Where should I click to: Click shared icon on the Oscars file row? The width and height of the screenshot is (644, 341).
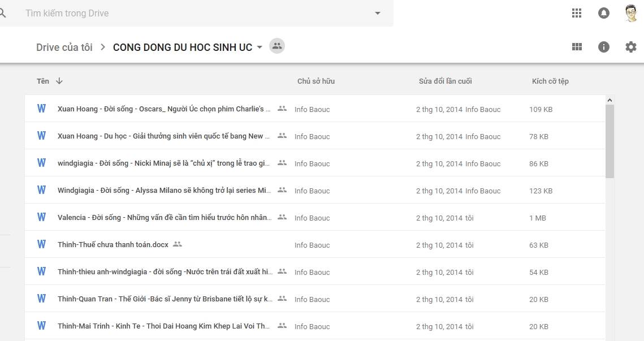[282, 109]
